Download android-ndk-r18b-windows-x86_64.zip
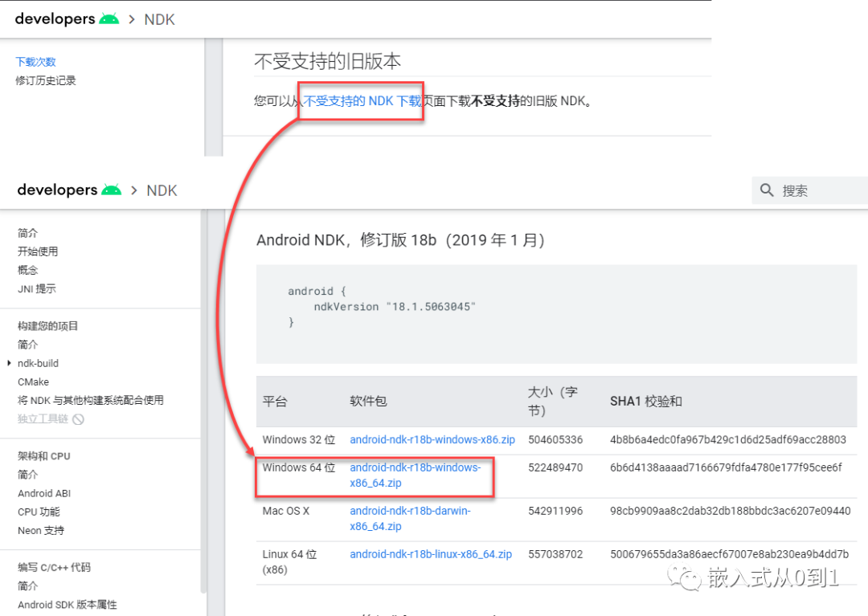Viewport: 868px width, 616px height. [416, 475]
